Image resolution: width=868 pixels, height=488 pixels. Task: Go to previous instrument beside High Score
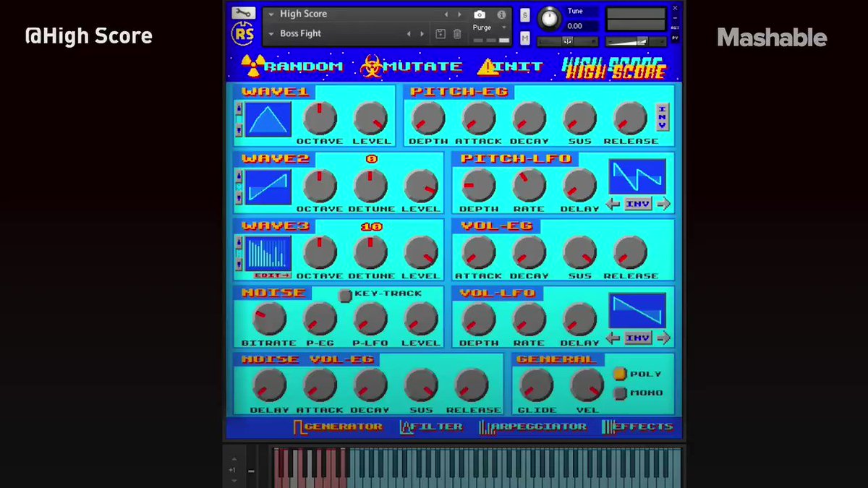446,14
